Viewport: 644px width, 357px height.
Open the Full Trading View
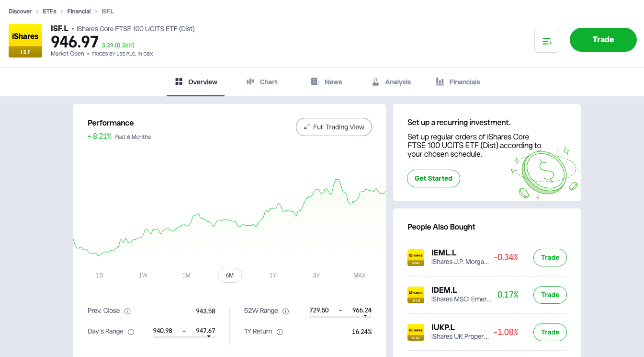click(334, 127)
